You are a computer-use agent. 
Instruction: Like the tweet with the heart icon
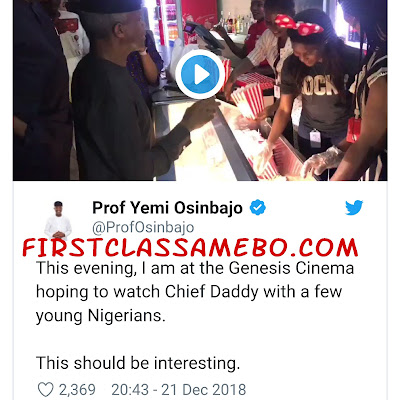pos(46,390)
